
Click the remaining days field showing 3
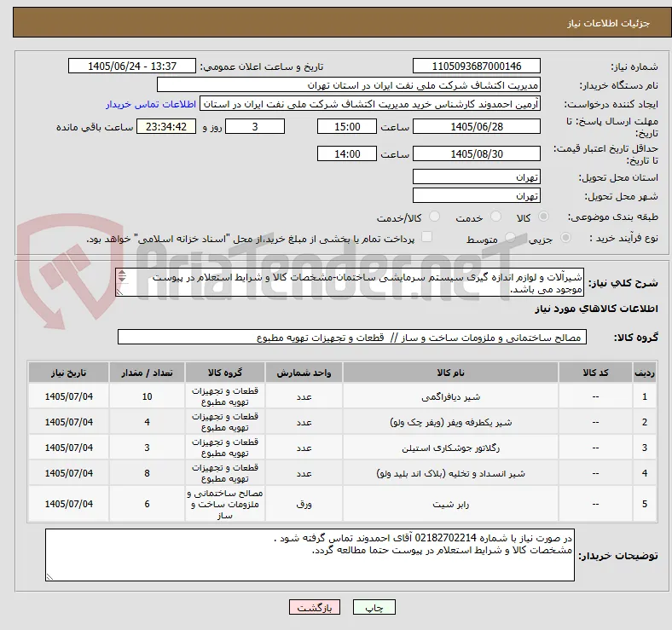(255, 126)
